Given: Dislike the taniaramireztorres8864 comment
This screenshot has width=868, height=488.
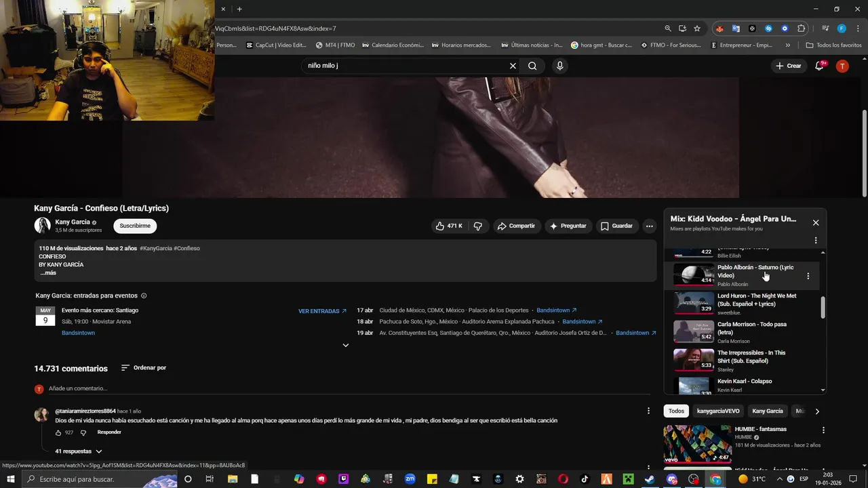Looking at the screenshot, I should [83, 432].
